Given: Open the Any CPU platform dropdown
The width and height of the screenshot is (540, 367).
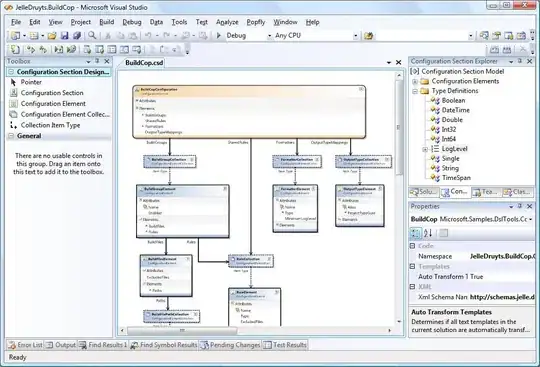Looking at the screenshot, I should (355, 36).
